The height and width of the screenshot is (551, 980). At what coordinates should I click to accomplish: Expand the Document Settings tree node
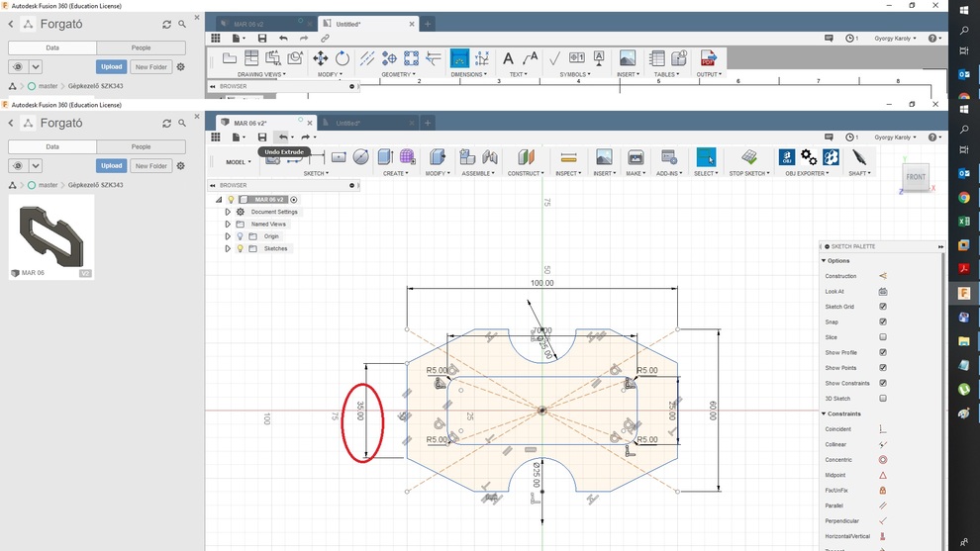228,212
